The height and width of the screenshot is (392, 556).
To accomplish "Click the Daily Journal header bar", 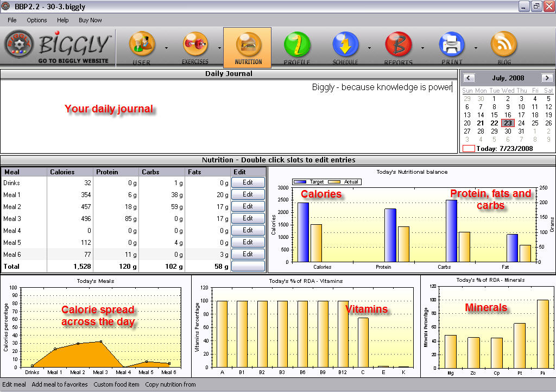I will [x=229, y=74].
